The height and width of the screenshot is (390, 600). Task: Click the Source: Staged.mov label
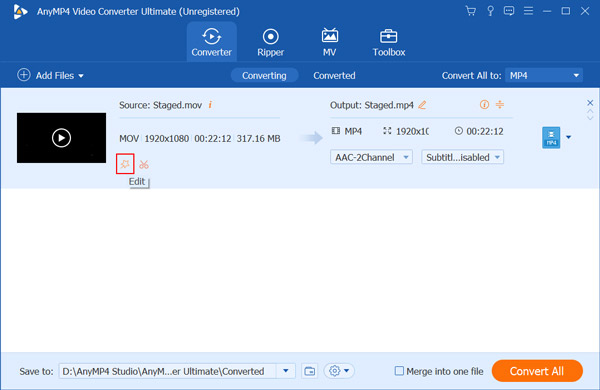click(x=160, y=105)
